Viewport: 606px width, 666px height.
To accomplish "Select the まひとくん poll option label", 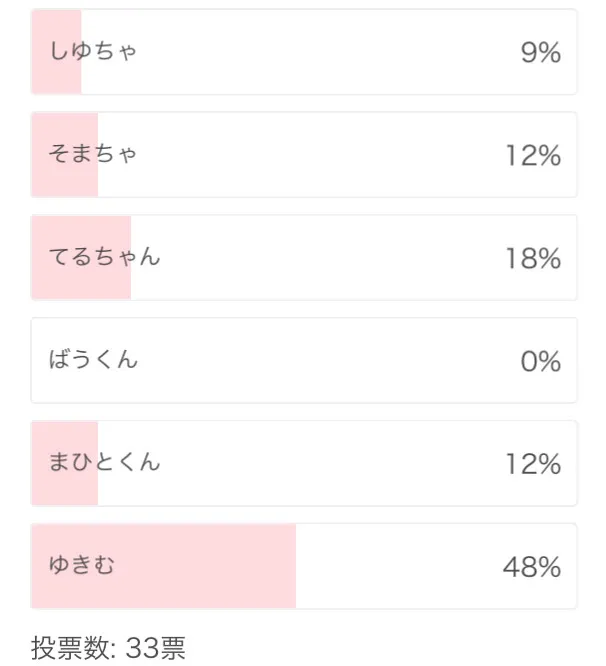I will [x=104, y=462].
